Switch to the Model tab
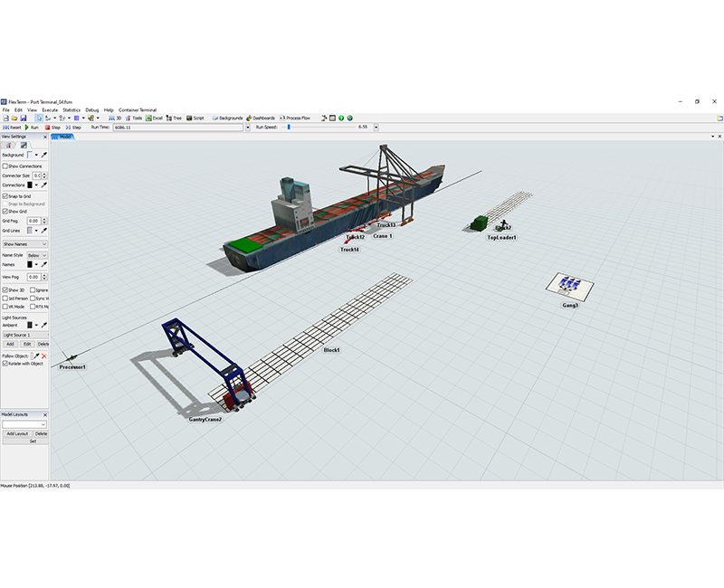 pyautogui.click(x=65, y=137)
